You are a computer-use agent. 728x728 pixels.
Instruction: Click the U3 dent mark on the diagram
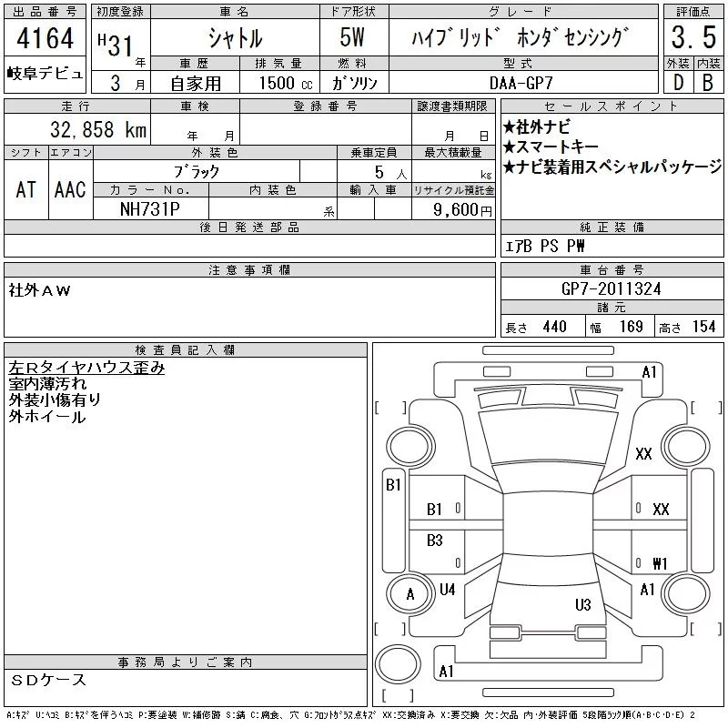583,604
